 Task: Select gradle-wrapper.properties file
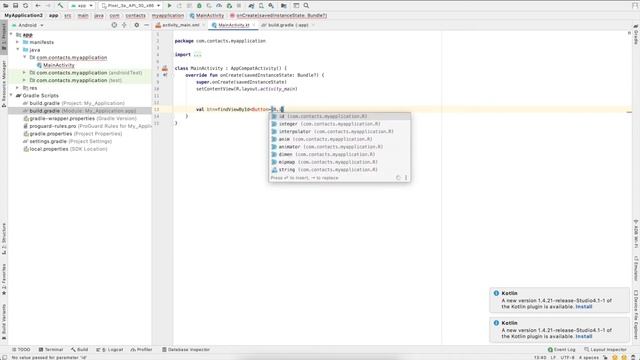80,118
